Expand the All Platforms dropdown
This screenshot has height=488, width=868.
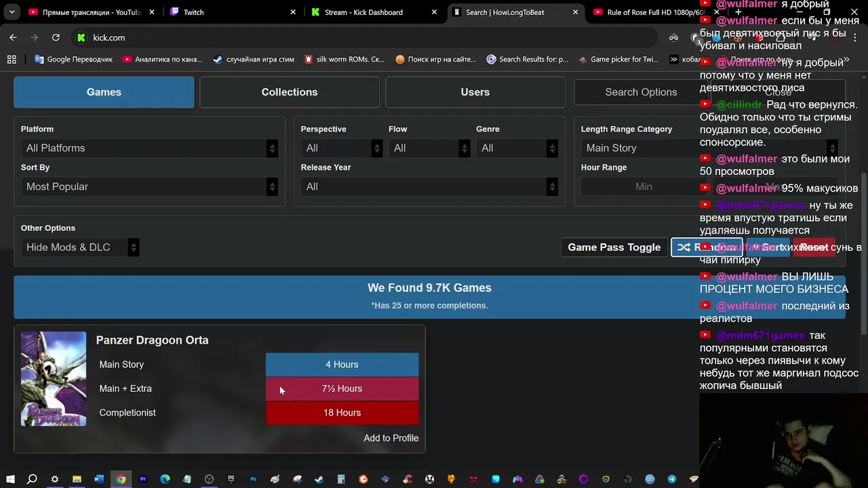(149, 148)
